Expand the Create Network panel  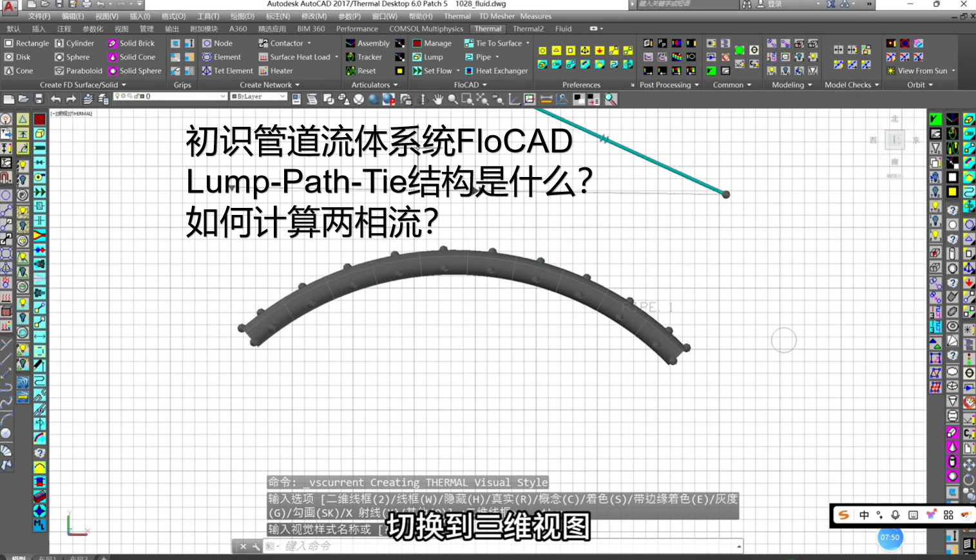point(270,85)
